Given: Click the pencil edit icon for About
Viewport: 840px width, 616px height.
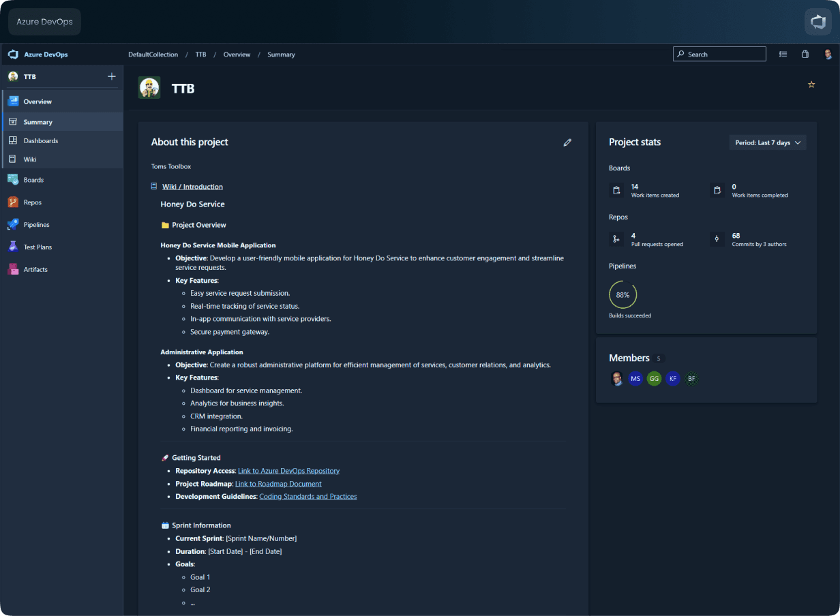Looking at the screenshot, I should pyautogui.click(x=567, y=142).
